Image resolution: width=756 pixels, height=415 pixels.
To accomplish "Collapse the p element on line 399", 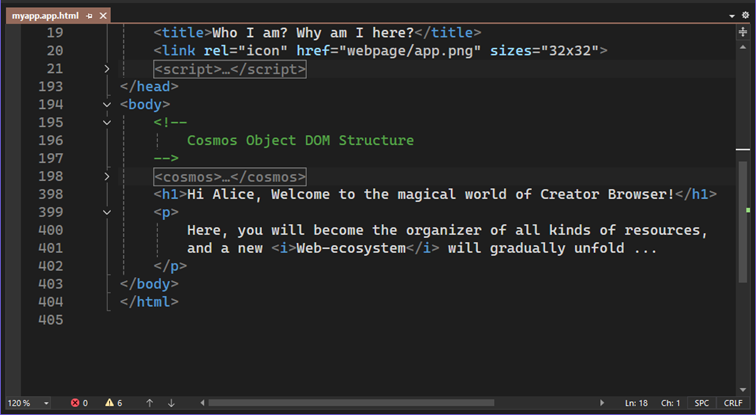I will coord(107,212).
